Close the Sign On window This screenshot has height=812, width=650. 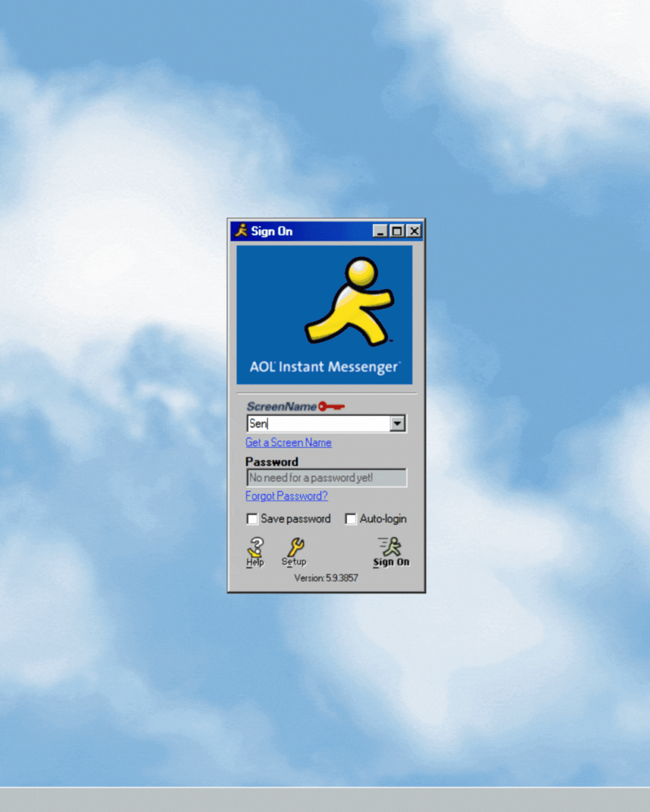point(414,231)
